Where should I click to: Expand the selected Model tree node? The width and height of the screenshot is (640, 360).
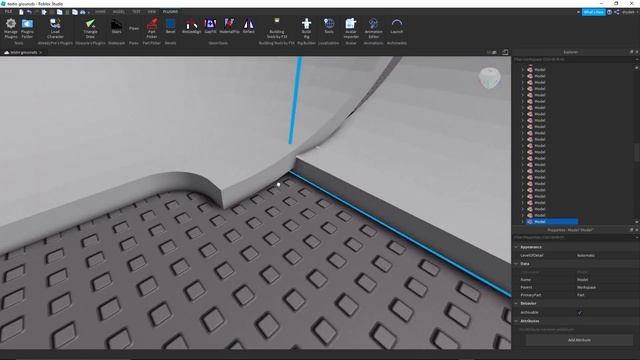(x=522, y=222)
